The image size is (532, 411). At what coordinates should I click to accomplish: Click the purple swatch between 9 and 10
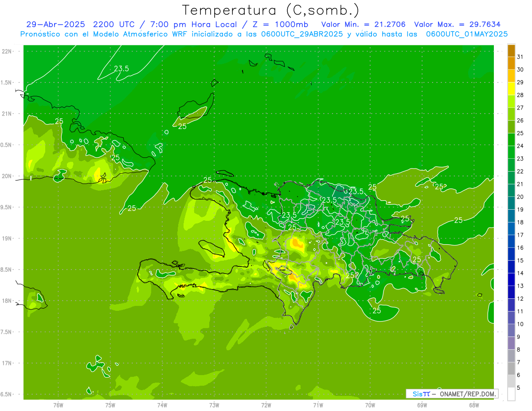pyautogui.click(x=511, y=330)
